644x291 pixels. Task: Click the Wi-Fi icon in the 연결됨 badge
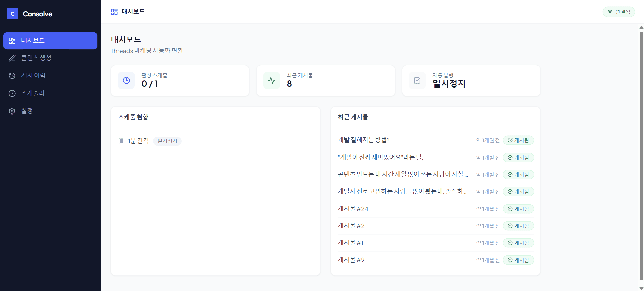610,12
